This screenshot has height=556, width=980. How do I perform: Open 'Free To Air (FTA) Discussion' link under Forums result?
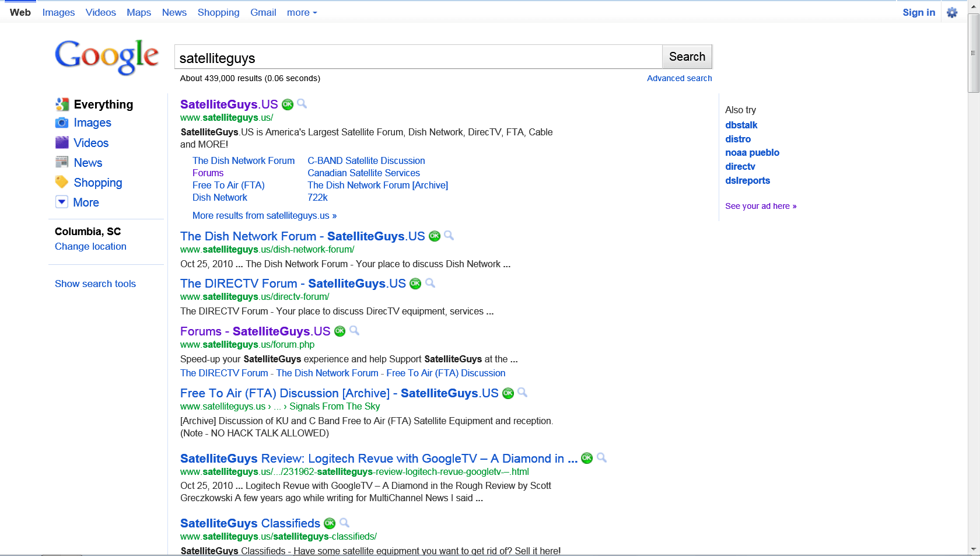click(446, 373)
